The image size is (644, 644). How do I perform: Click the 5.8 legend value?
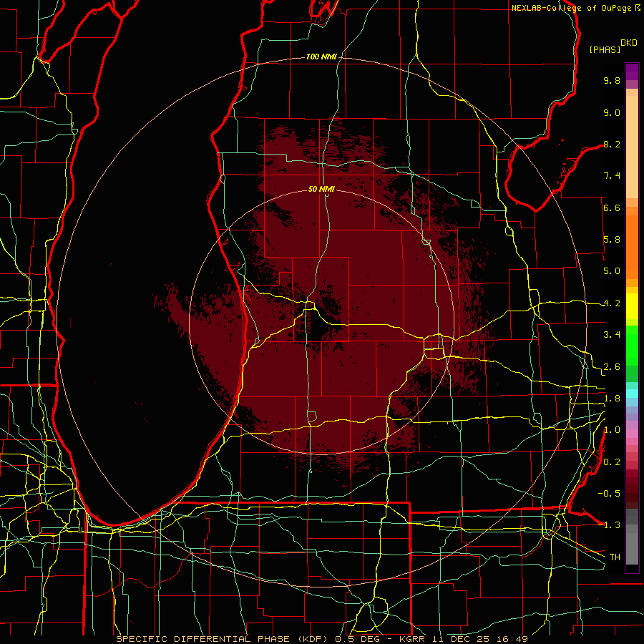tap(612, 240)
